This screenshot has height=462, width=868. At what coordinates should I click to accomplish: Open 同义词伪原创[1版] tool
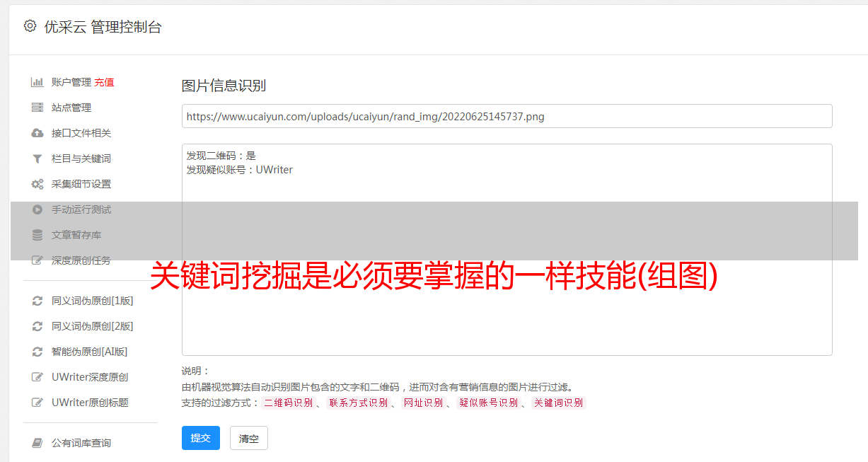93,301
